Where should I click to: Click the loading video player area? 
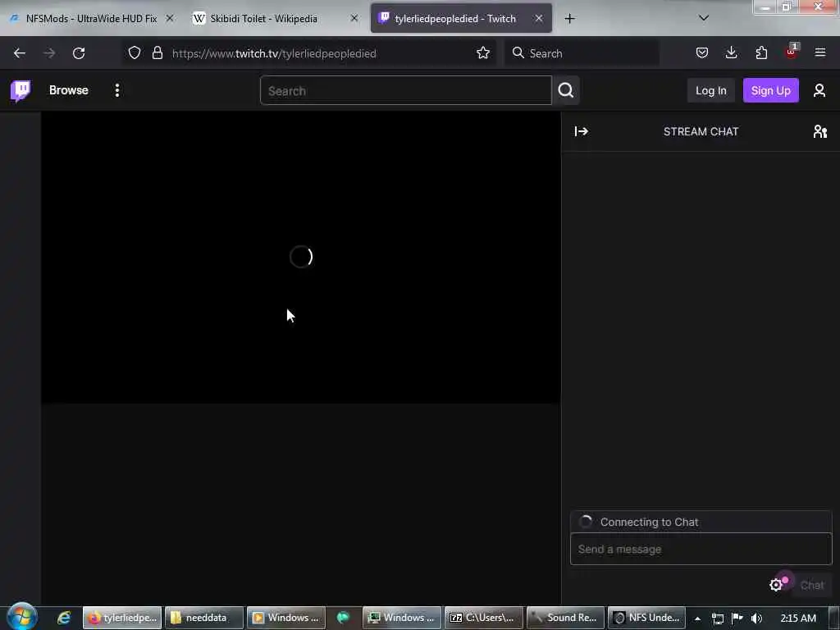click(x=301, y=257)
